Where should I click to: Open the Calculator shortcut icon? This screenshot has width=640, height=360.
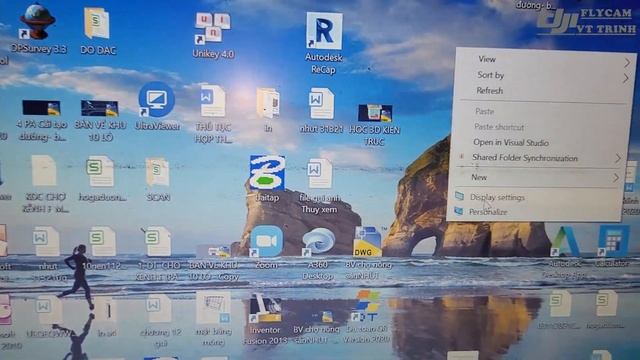613,241
